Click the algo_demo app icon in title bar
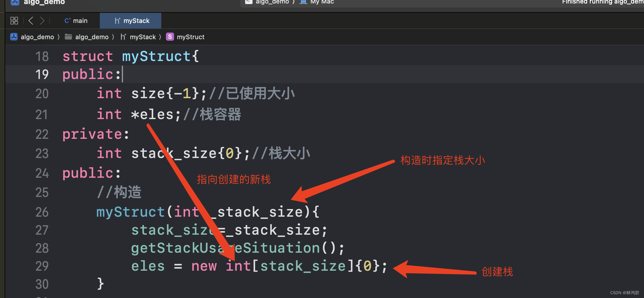The height and width of the screenshot is (298, 644). pos(15,3)
